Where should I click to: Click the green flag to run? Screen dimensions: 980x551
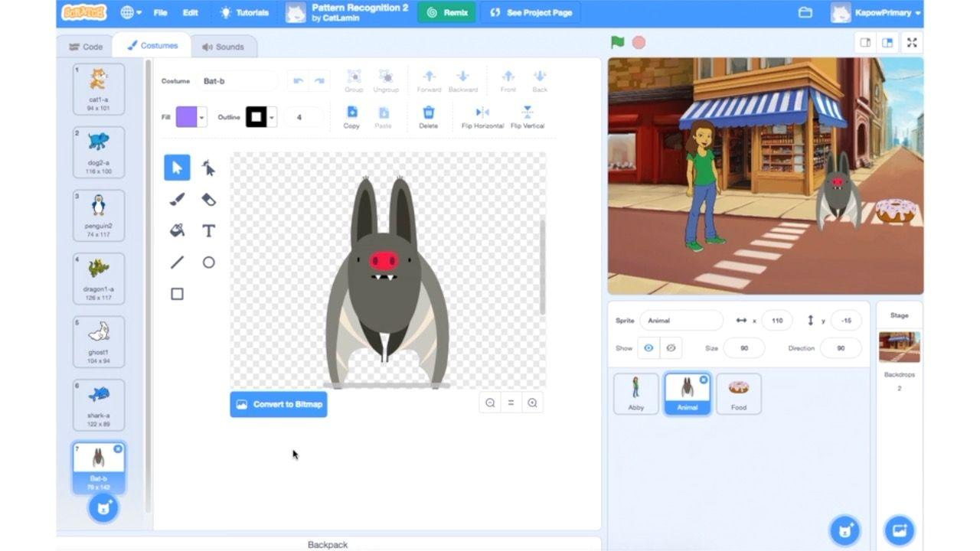click(617, 43)
